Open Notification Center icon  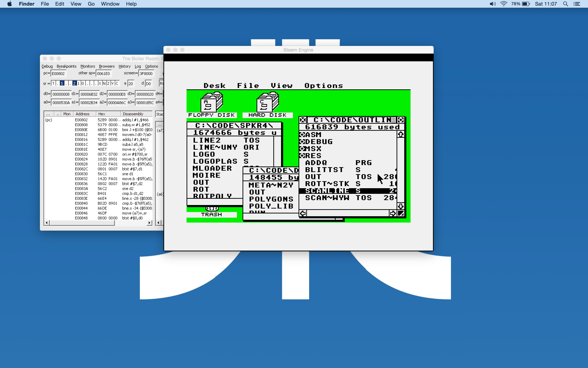(577, 4)
